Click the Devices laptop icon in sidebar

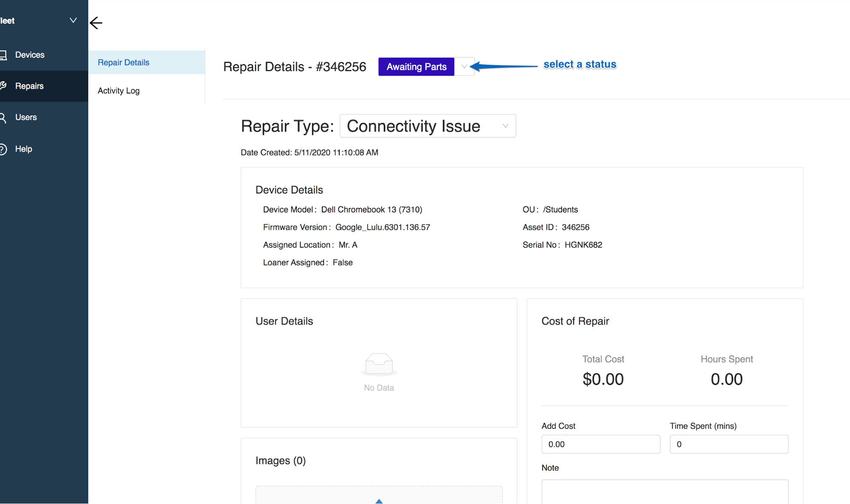click(3, 55)
